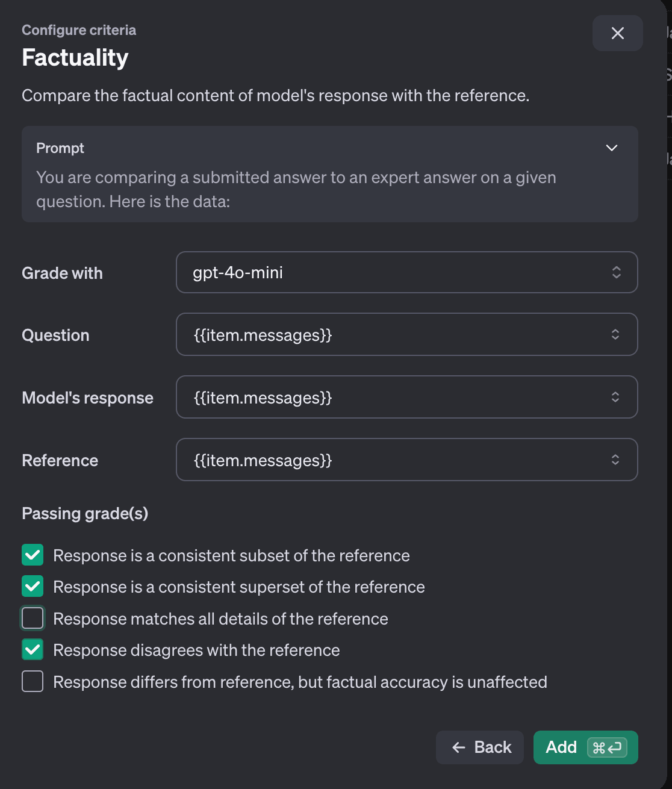Screen dimensions: 672x789
Task: Open the Reference variable dropdown
Action: 406,460
